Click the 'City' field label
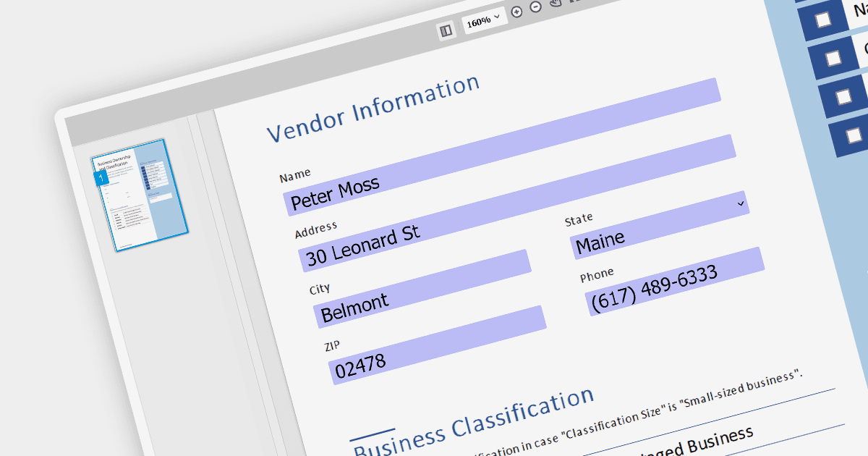Viewport: 868px width, 456px height. (x=320, y=289)
